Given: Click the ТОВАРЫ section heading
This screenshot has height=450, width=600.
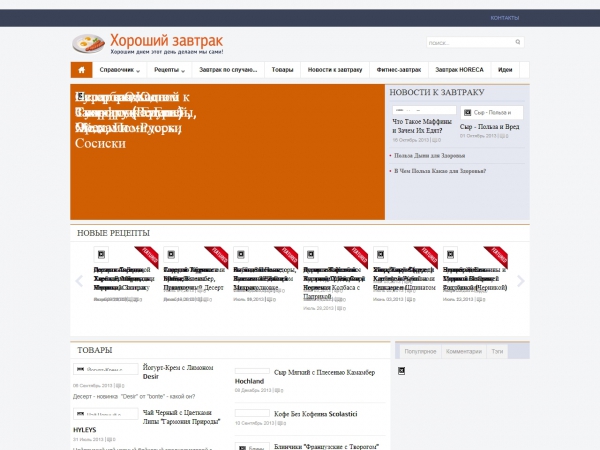Looking at the screenshot, I should [95, 350].
